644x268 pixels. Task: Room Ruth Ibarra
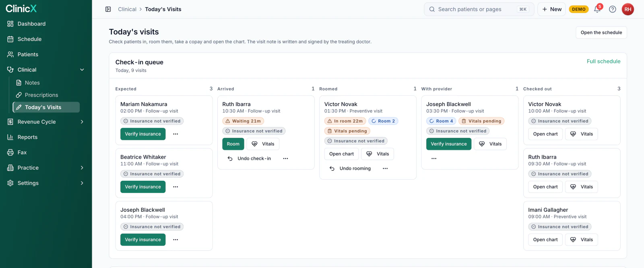(233, 144)
